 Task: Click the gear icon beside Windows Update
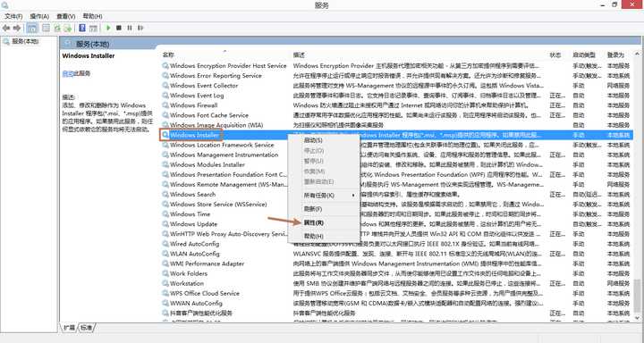[165, 224]
